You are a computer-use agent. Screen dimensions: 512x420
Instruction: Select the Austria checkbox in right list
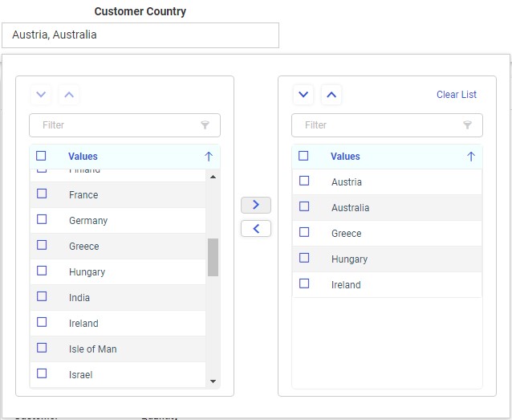[x=304, y=181]
